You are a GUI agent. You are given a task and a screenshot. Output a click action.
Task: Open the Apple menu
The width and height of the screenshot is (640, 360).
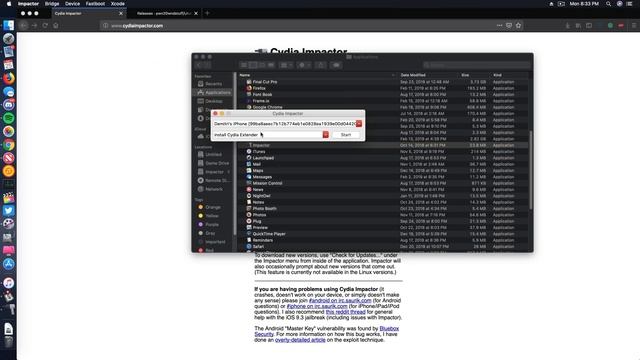(9, 4)
